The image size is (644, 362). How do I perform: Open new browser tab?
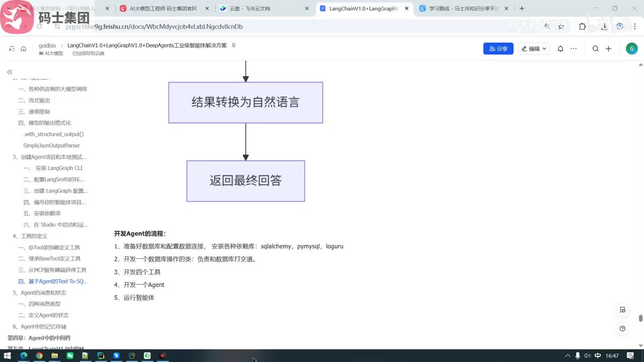[522, 9]
